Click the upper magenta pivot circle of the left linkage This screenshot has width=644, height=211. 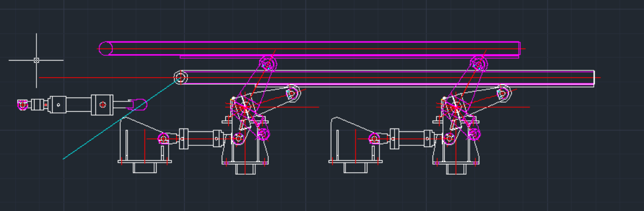click(x=268, y=64)
